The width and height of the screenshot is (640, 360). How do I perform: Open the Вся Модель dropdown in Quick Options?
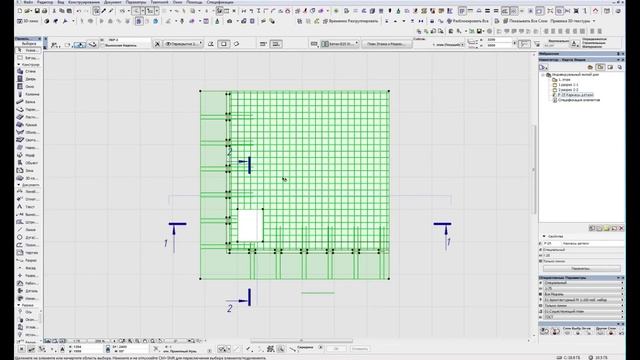(x=582, y=294)
